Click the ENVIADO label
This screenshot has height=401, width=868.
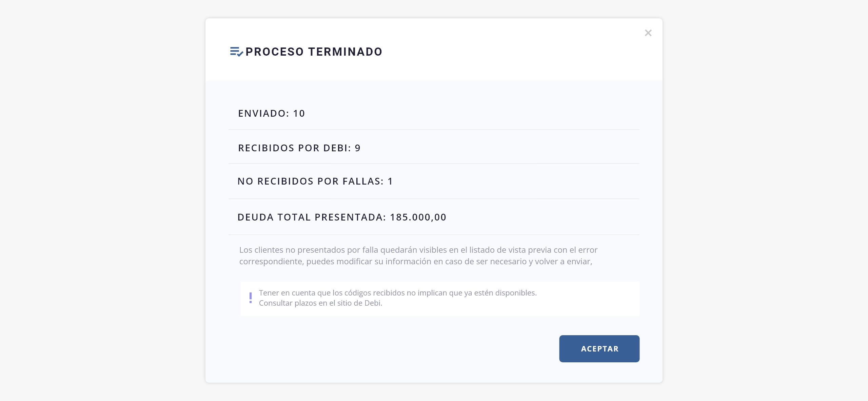click(263, 113)
